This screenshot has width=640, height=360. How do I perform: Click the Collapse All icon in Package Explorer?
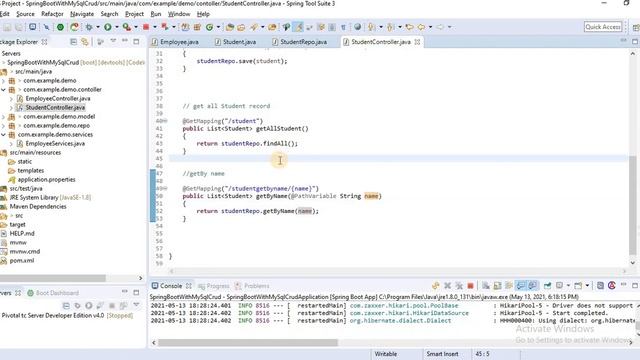tap(73, 42)
